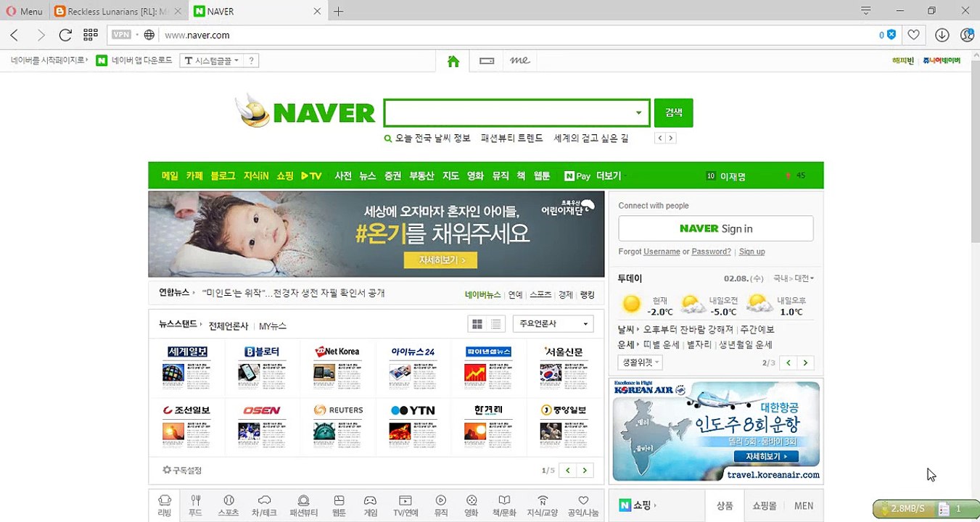Viewport: 980px width, 522px height.
Task: Open 메일 in the green menu bar
Action: [170, 175]
